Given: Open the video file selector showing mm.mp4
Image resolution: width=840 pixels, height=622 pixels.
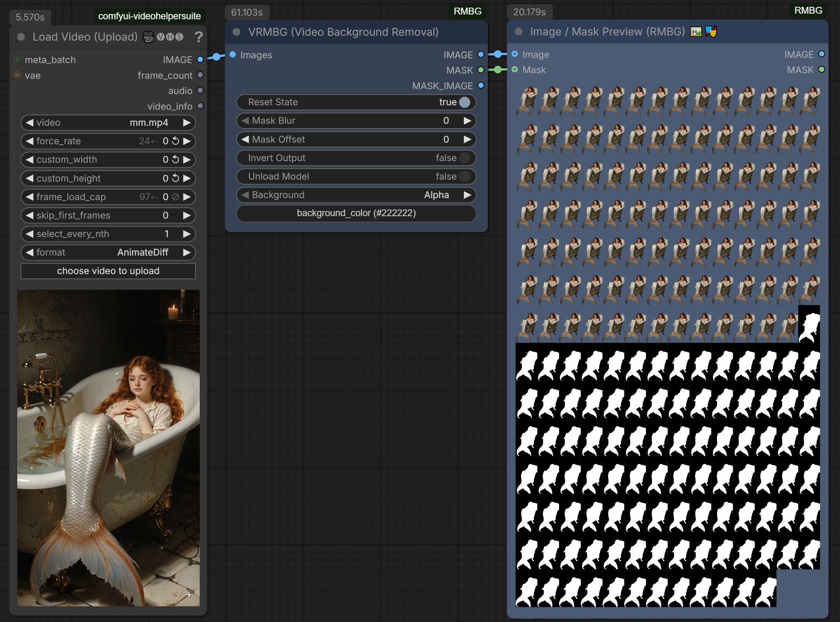Looking at the screenshot, I should click(x=108, y=123).
